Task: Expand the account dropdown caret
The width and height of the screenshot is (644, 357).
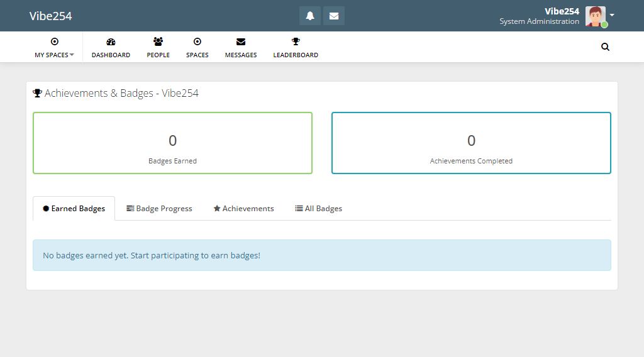Action: pyautogui.click(x=612, y=15)
